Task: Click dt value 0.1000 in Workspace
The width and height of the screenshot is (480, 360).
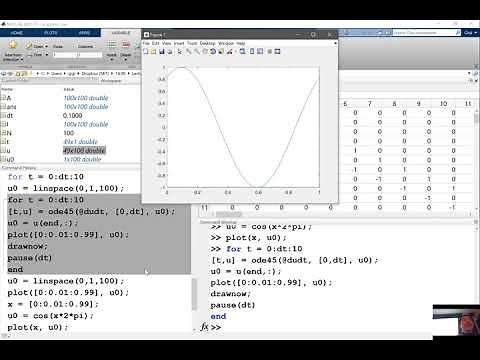Action: tap(72, 116)
